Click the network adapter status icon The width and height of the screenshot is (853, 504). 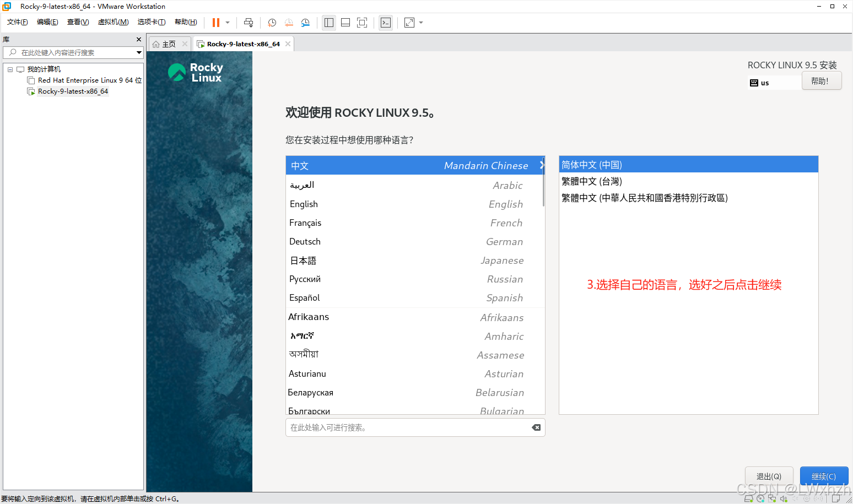click(772, 498)
